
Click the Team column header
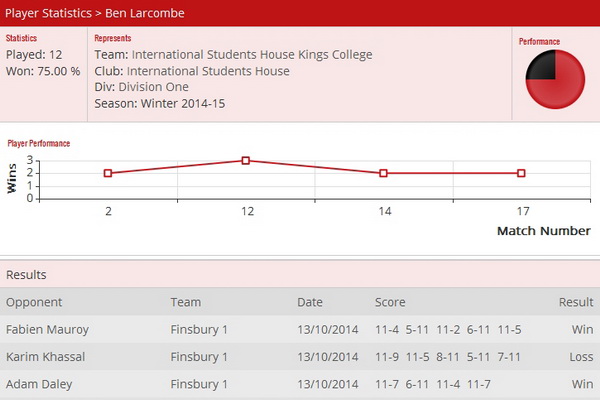coord(186,302)
